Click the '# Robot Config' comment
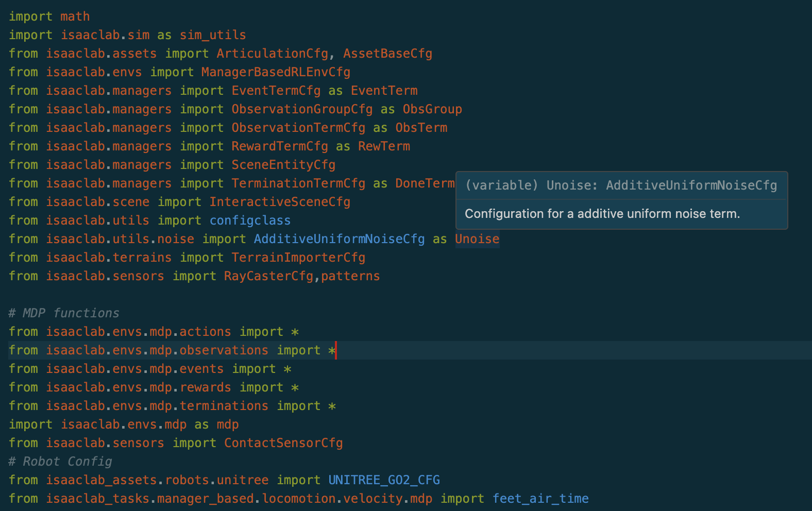812x511 pixels. point(60,462)
